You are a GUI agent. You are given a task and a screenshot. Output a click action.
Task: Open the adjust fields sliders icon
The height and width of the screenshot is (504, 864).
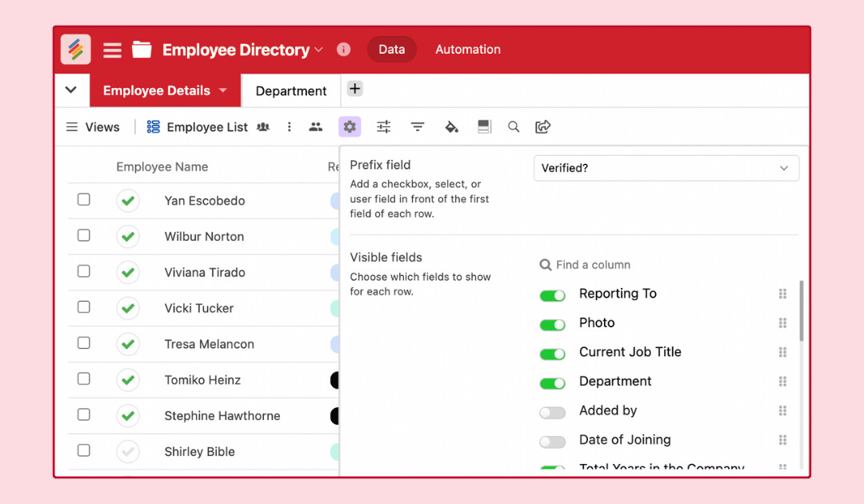pos(384,126)
